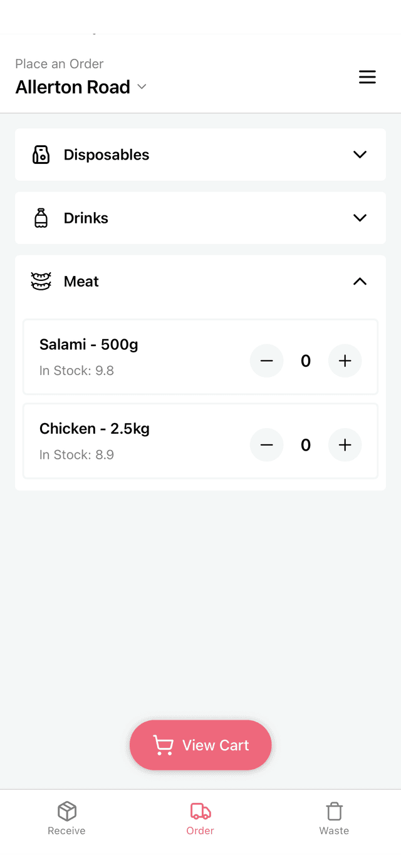Click the Drinks bottle icon
Screen dimensions: 401x868
[x=41, y=218]
